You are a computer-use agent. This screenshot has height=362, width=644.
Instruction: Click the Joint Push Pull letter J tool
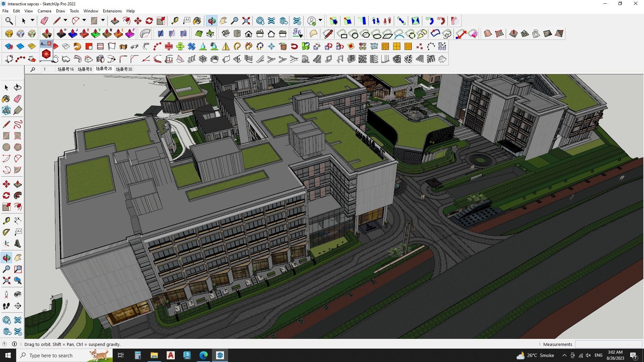tap(73, 34)
